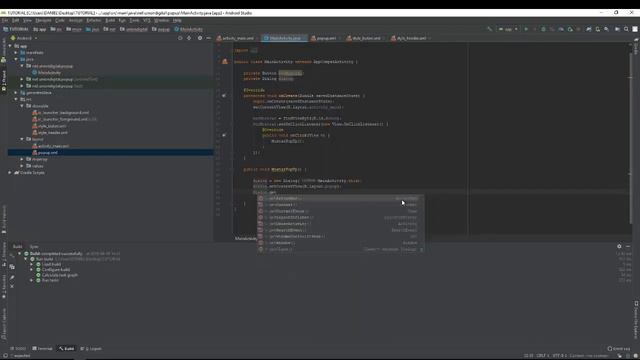Switch to the Sync tab in Build panel
Screen dimensions: 640x360
(34, 247)
